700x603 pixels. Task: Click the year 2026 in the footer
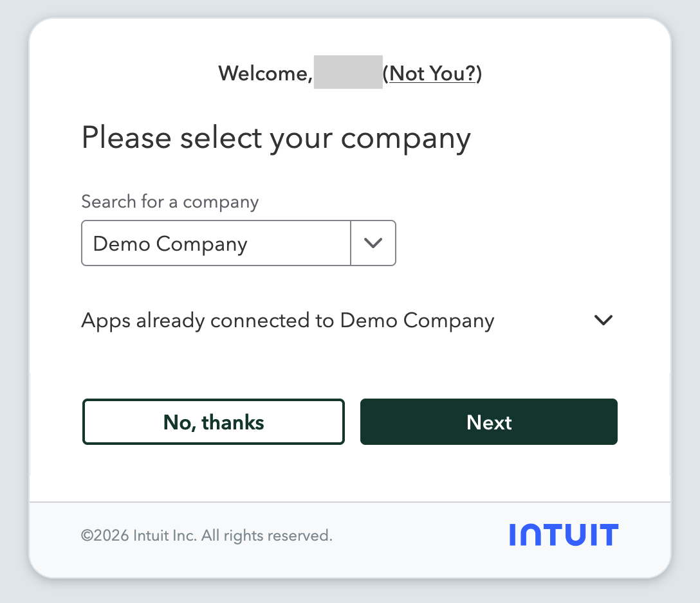click(111, 535)
